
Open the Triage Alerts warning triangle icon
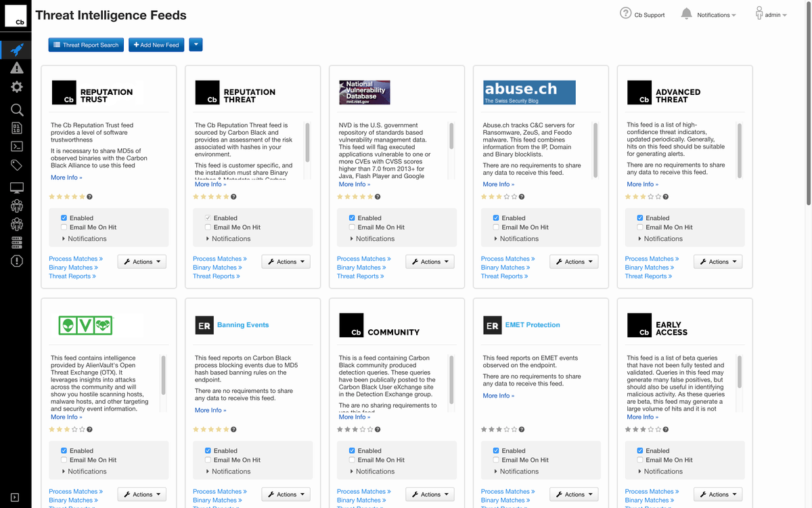17,68
